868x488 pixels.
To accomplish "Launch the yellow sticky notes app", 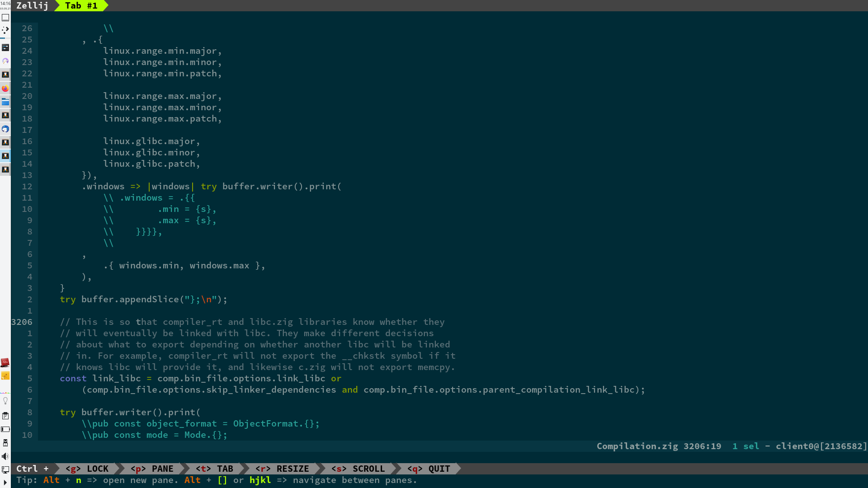I will tap(5, 376).
